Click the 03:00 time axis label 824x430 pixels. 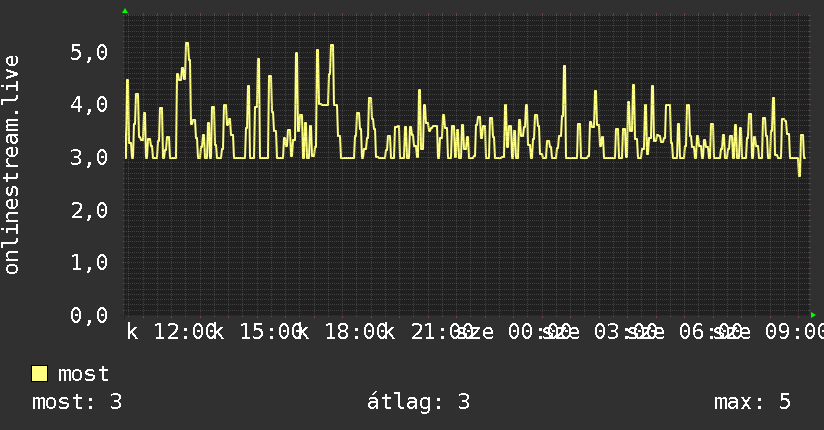point(625,332)
